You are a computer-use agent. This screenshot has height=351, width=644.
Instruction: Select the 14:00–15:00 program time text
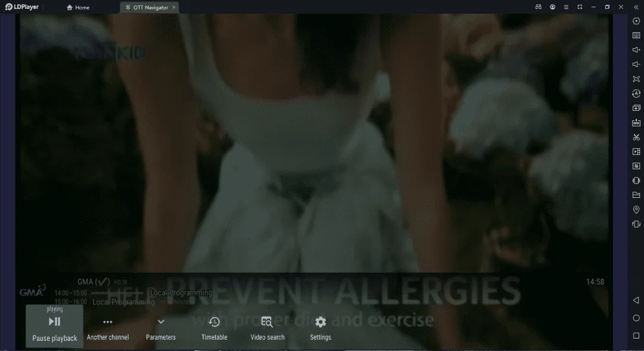pyautogui.click(x=70, y=293)
